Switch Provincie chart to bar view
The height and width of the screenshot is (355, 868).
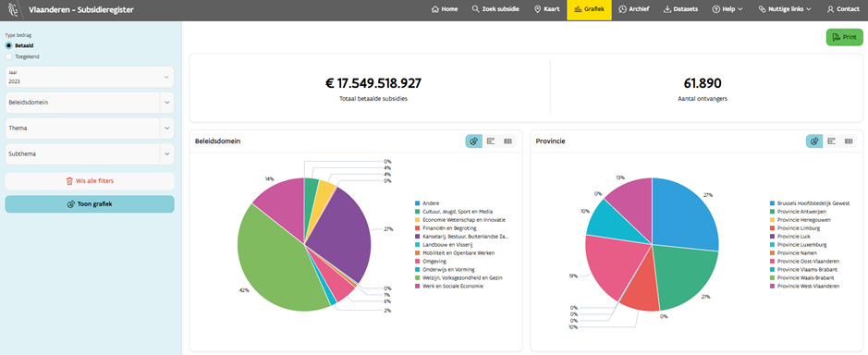(831, 141)
